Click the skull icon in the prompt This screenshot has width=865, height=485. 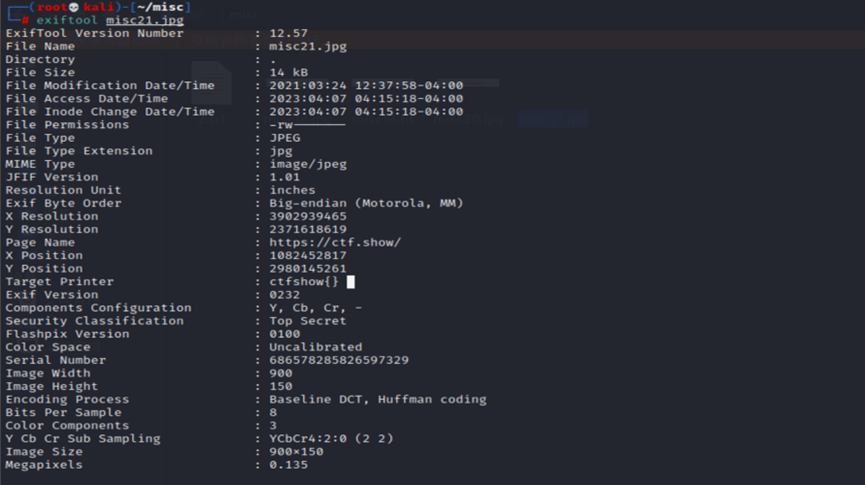74,7
